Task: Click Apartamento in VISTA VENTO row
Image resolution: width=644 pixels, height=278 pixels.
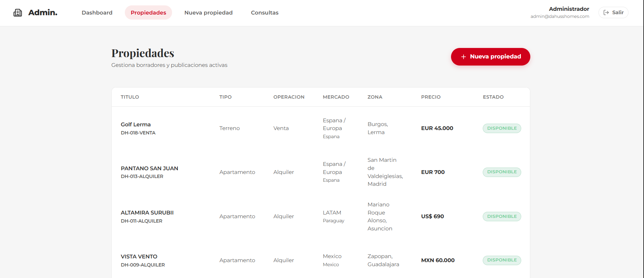Action: pos(237,260)
